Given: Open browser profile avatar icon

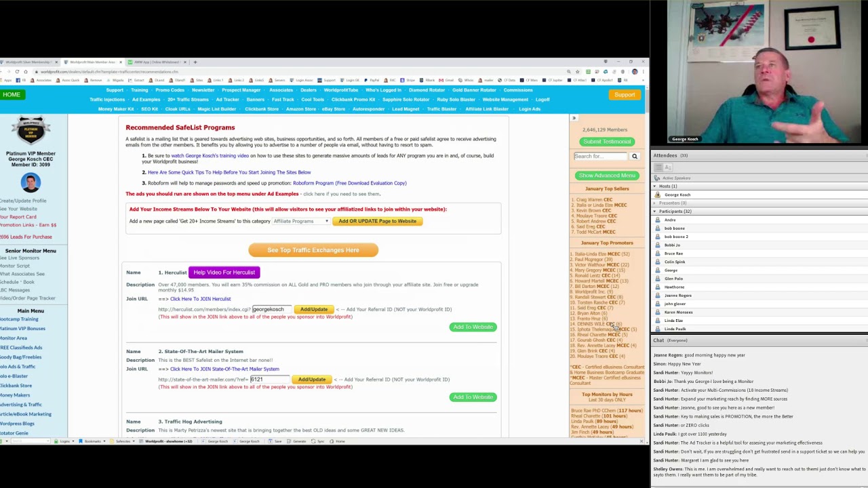Looking at the screenshot, I should [635, 72].
